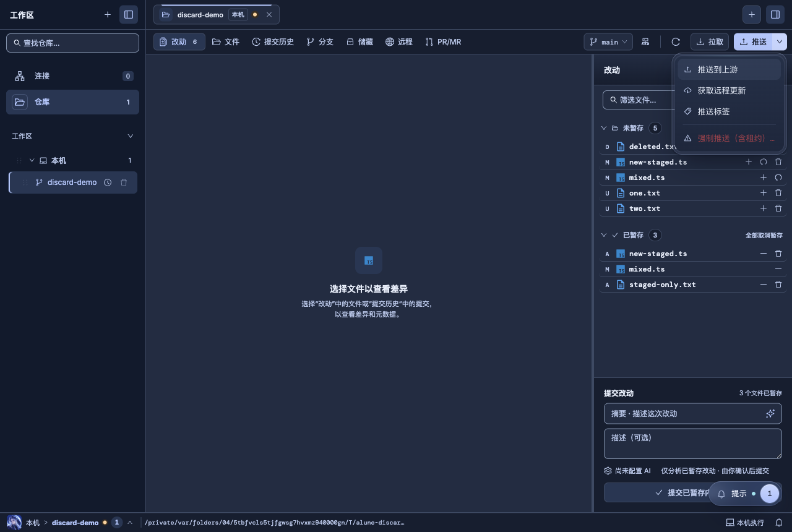Discard mixed.ts changes with the revert icon
Image resolution: width=792 pixels, height=532 pixels.
pos(778,178)
